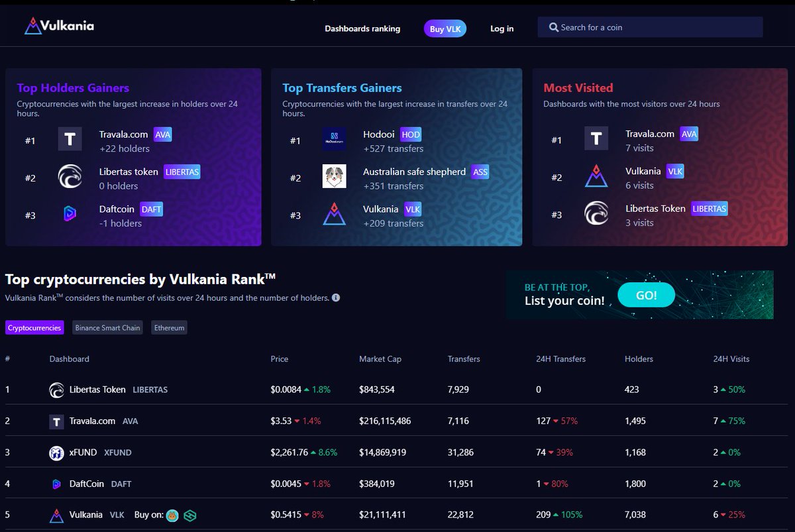Click Vulkania icon in ranking row 5
Image resolution: width=795 pixels, height=532 pixels.
(56, 515)
